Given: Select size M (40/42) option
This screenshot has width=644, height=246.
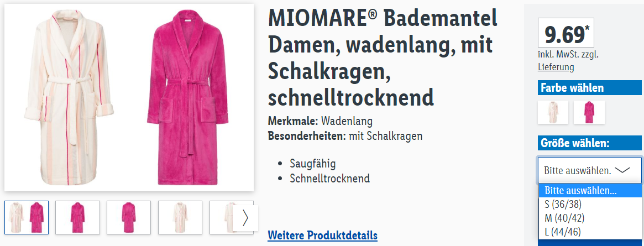Looking at the screenshot, I should click(589, 218).
